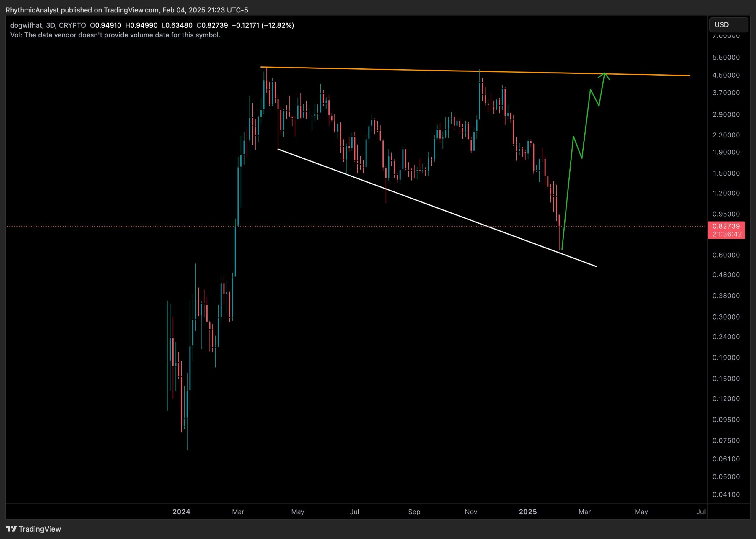Open the USD currency dropdown
Viewport: 756px width, 539px height.
click(x=729, y=25)
